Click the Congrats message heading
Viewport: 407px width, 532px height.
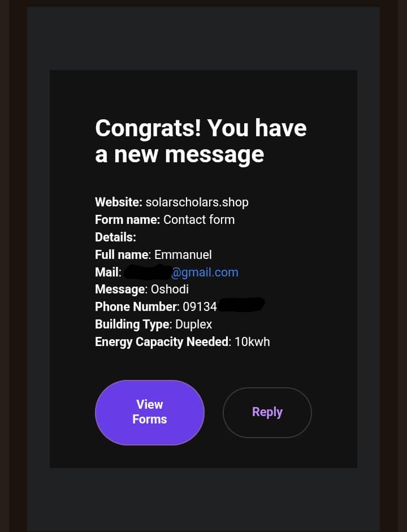(x=200, y=141)
